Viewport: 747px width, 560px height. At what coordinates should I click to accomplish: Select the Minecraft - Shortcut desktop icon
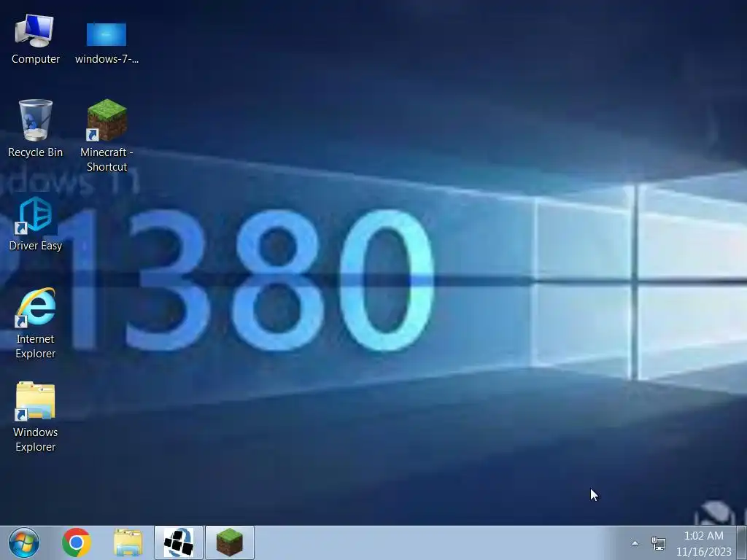pos(107,120)
